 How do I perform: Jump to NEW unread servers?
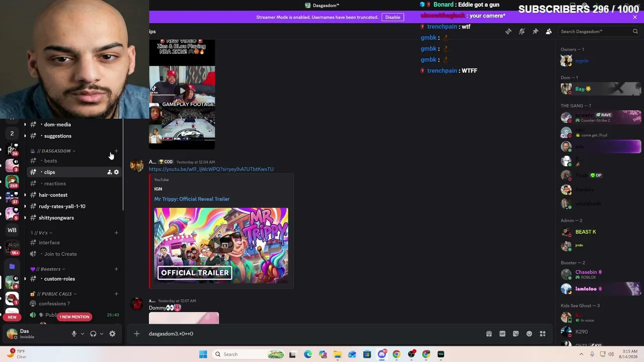pyautogui.click(x=12, y=317)
